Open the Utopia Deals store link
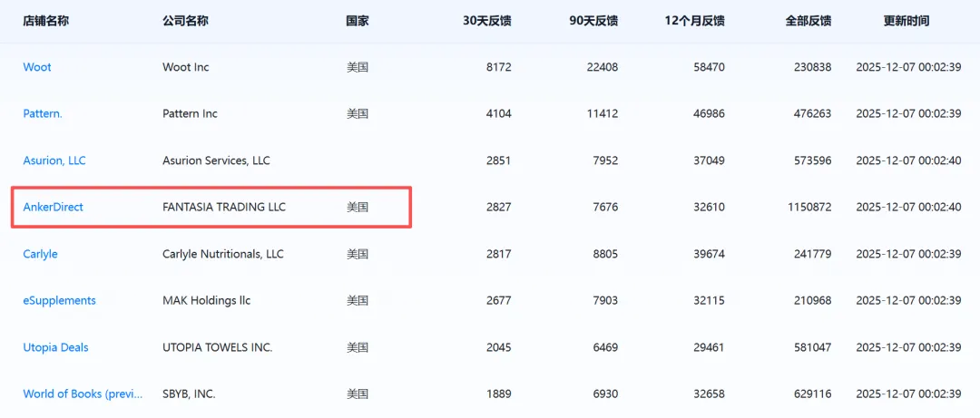 pos(55,347)
